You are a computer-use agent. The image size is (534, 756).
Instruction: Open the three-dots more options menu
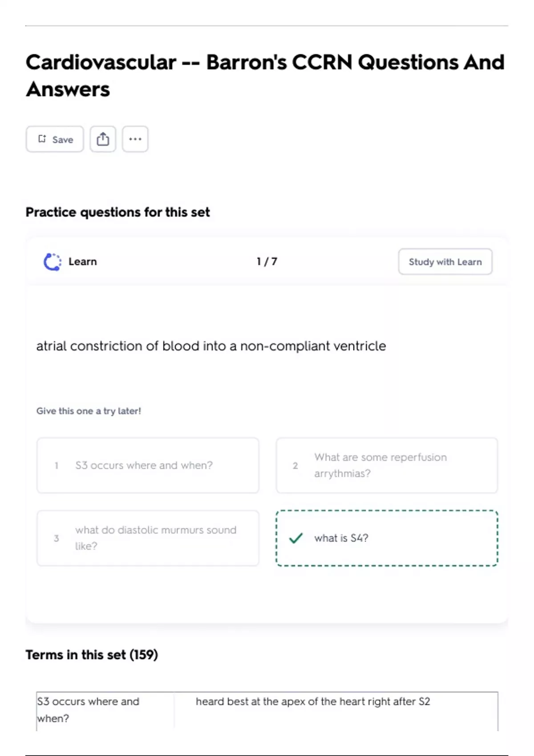coord(135,139)
